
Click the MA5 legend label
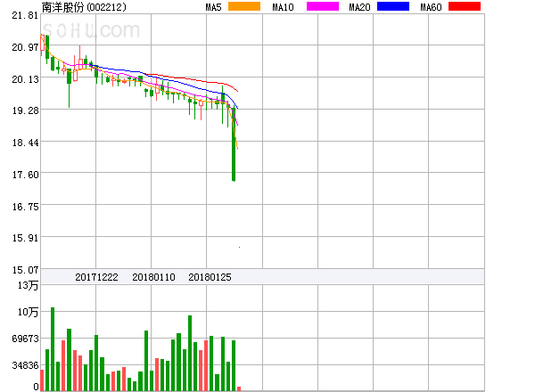[213, 7]
